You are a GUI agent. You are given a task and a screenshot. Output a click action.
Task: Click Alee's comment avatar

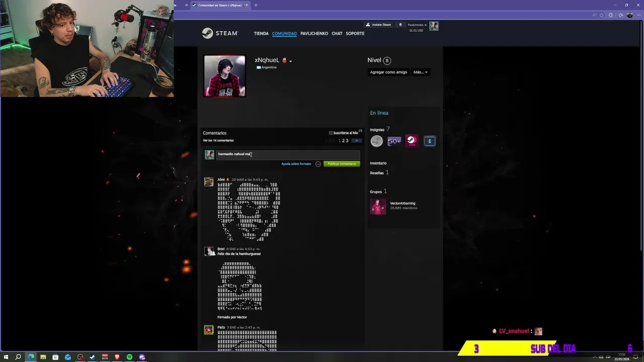pyautogui.click(x=209, y=182)
